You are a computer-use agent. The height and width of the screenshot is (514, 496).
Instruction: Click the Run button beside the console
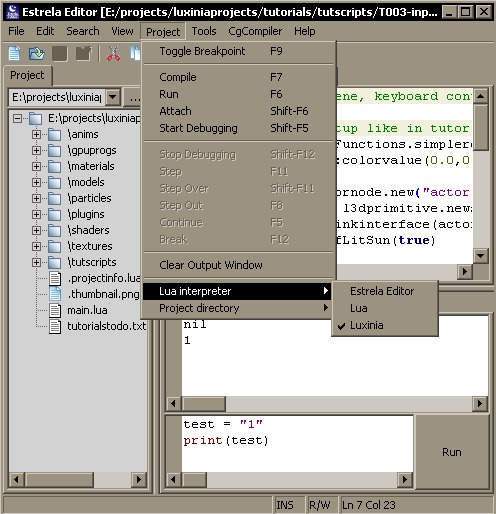pos(452,452)
